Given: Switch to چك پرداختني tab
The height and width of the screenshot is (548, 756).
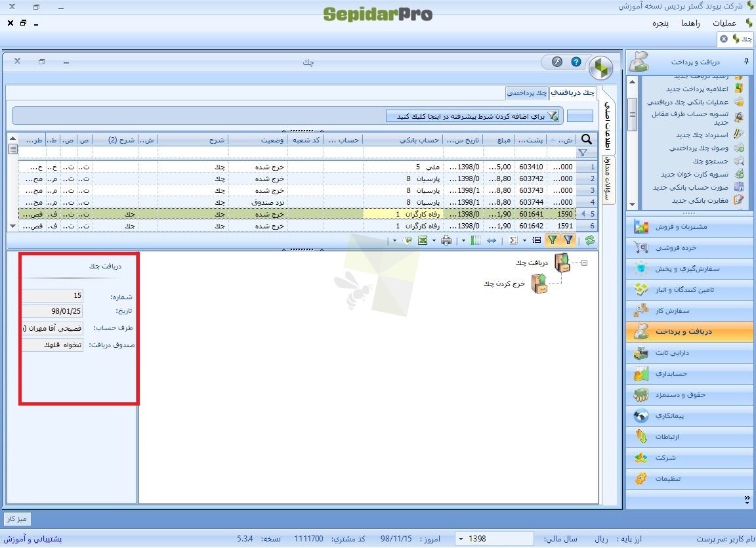Looking at the screenshot, I should [x=527, y=93].
